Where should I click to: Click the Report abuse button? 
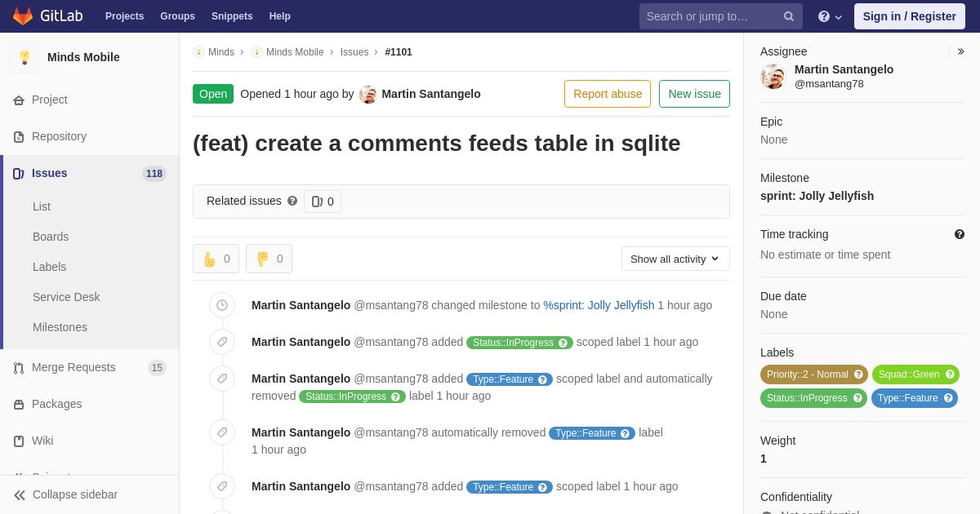(x=607, y=94)
